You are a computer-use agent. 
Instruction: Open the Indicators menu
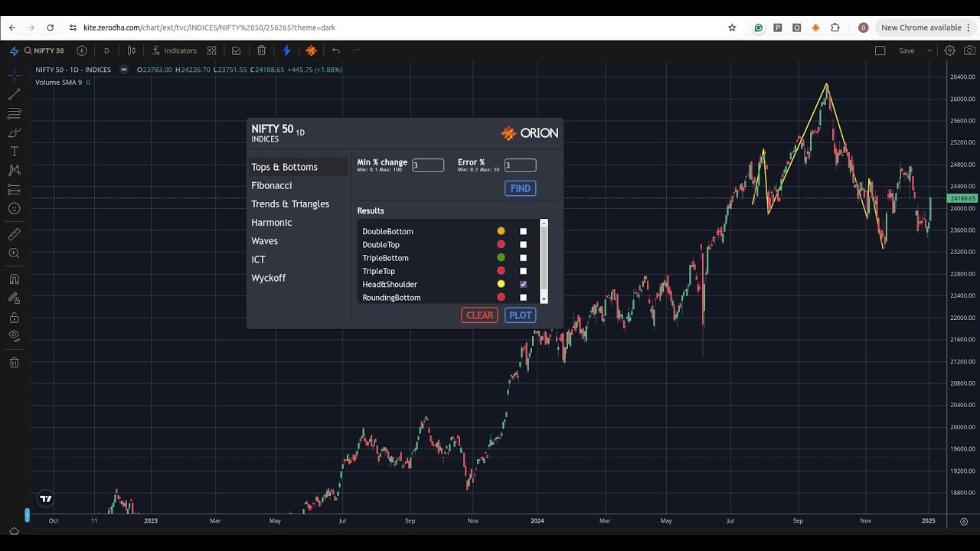[175, 51]
